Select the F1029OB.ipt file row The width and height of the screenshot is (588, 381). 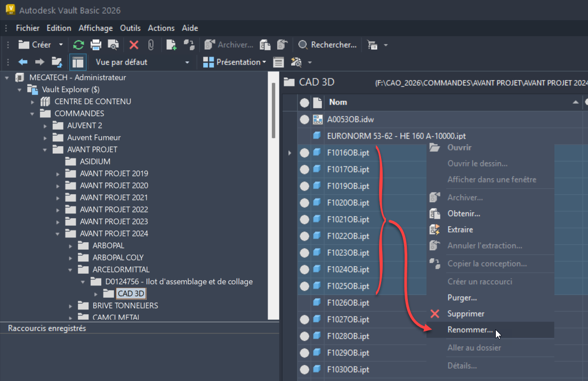pos(348,353)
